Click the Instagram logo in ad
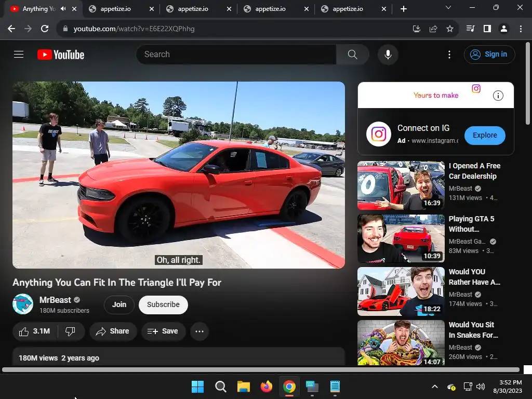 click(x=379, y=134)
